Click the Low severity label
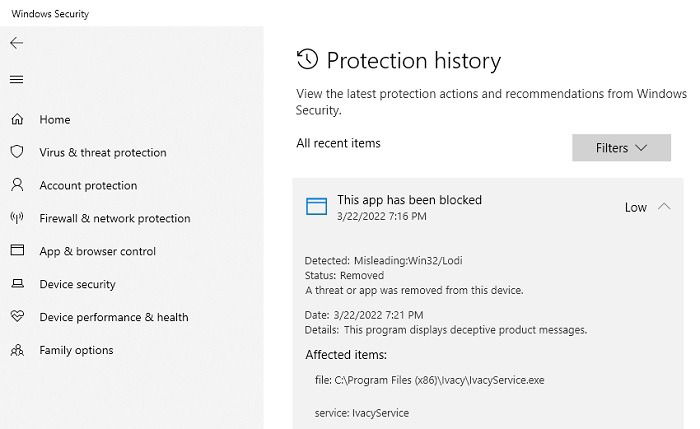The image size is (700, 429). (635, 207)
